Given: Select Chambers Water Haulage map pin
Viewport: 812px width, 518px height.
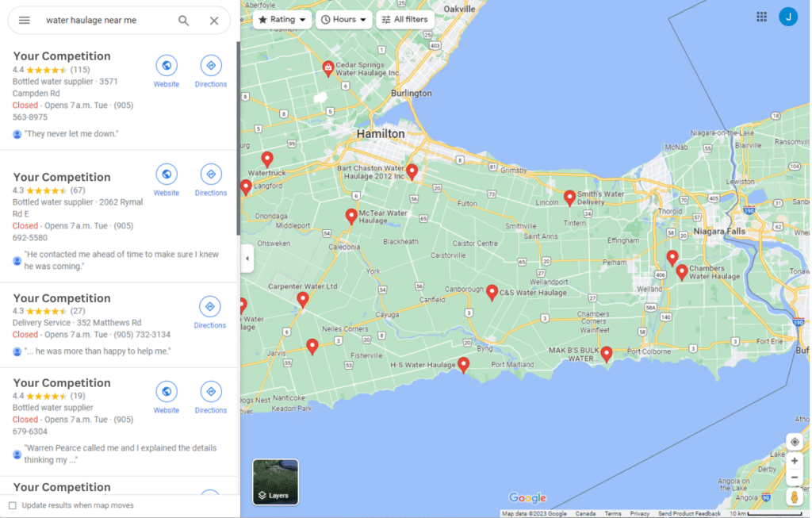Looking at the screenshot, I should tap(682, 271).
